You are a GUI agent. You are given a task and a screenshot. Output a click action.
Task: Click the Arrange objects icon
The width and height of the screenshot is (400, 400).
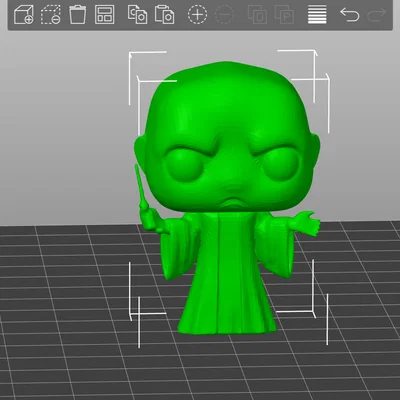point(105,15)
